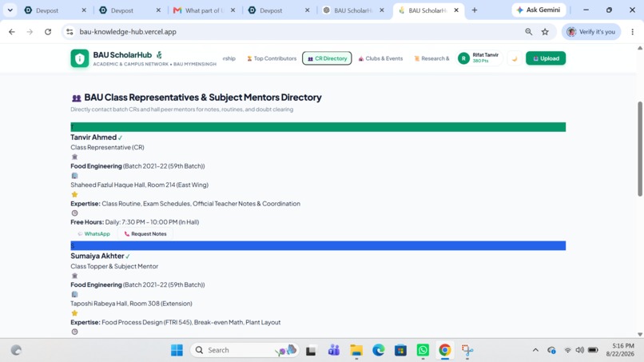Screen dimensions: 644x362
Task: Click the building icon under Sumaiya's role
Action: [x=74, y=276]
